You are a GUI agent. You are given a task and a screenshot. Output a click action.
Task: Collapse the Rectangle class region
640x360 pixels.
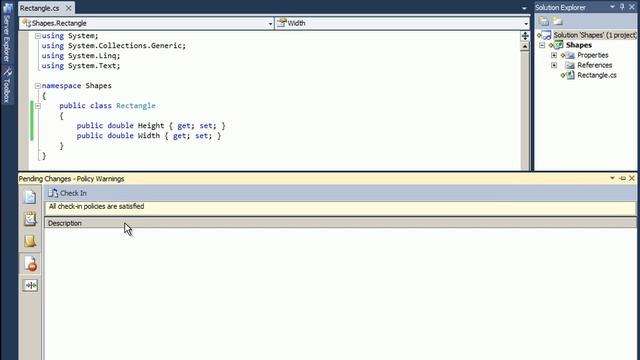(x=38, y=106)
